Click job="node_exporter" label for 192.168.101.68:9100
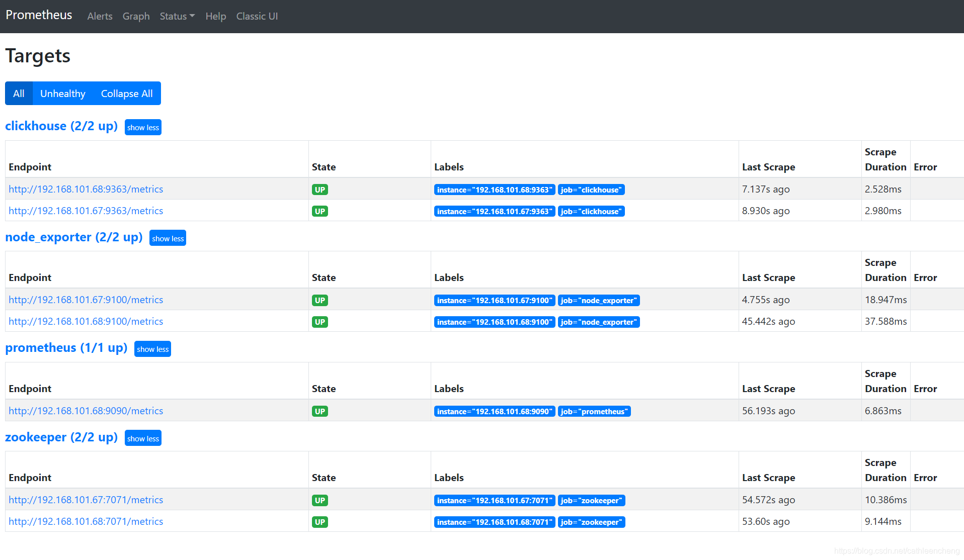 point(599,322)
